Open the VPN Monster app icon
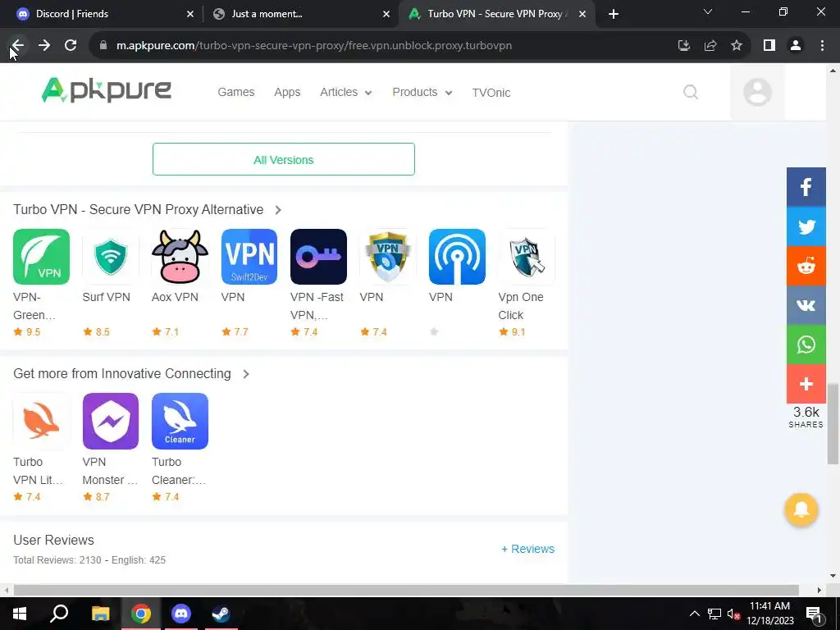Screen dimensions: 840x630 111,421
